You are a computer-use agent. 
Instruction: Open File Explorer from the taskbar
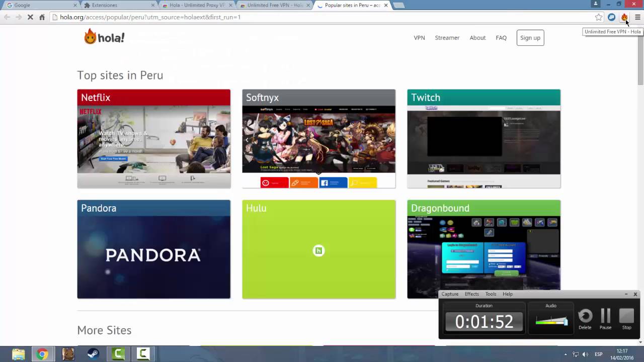click(x=18, y=354)
